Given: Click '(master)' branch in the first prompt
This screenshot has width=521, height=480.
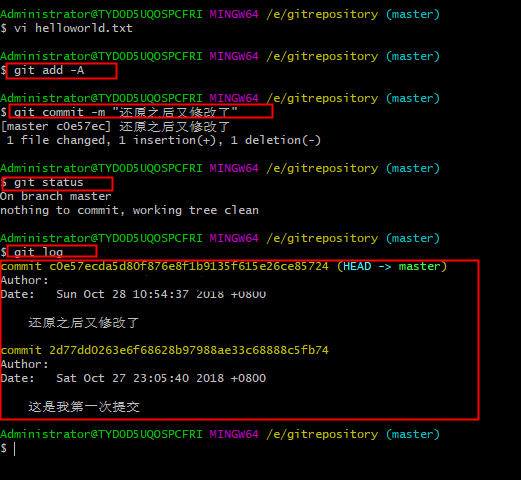Looking at the screenshot, I should (x=413, y=14).
